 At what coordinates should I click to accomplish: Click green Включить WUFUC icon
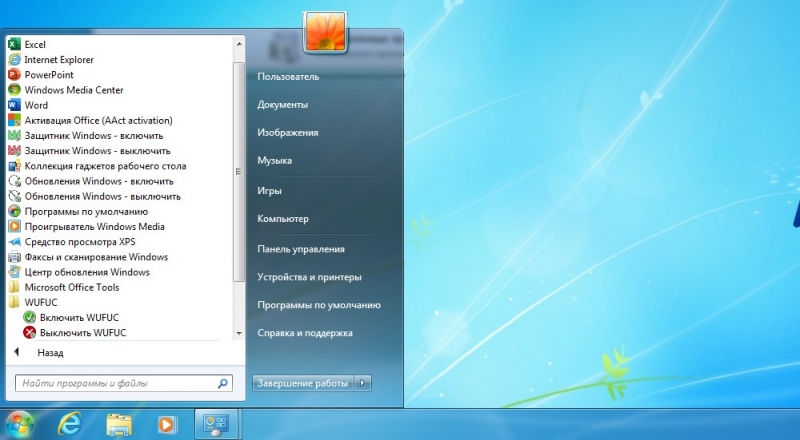pos(30,317)
